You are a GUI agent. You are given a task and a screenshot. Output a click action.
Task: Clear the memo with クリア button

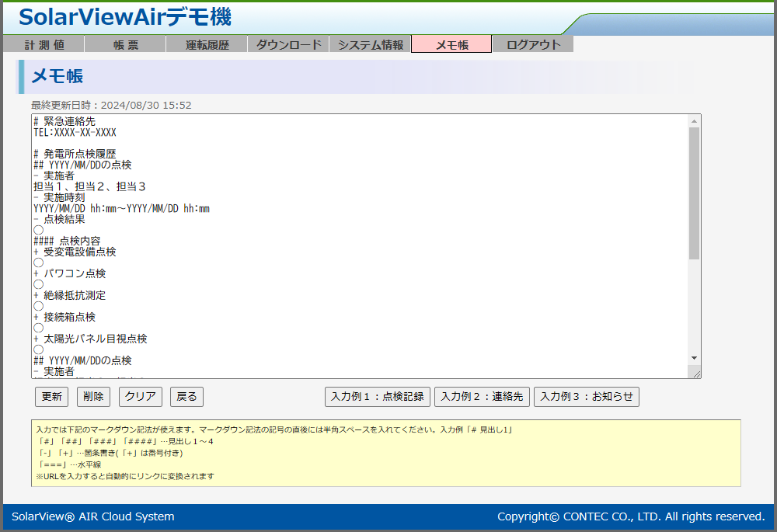tap(141, 397)
